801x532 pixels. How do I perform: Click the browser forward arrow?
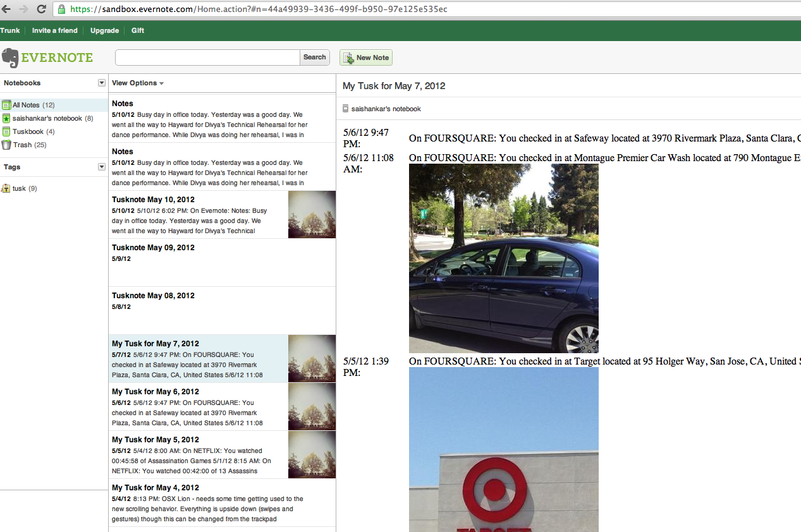(23, 9)
